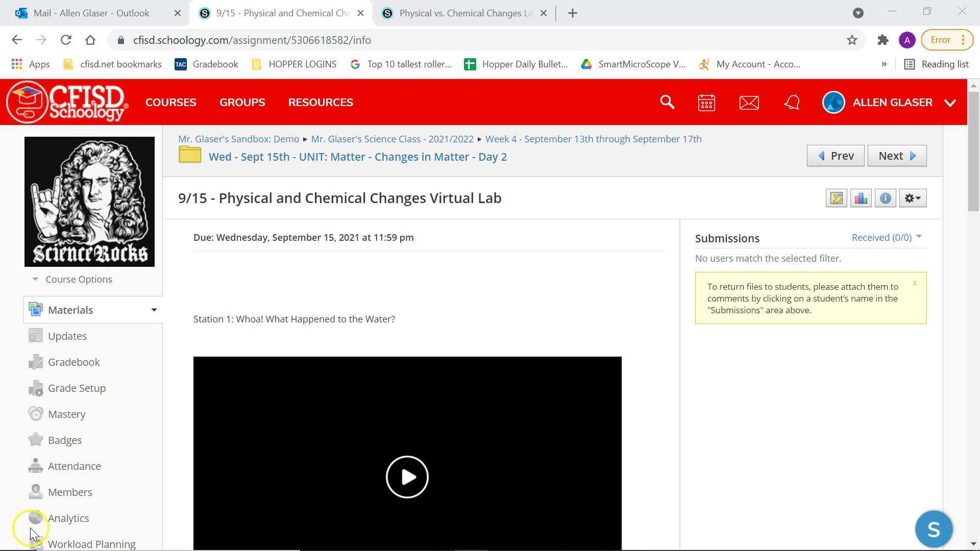980x551 pixels.
Task: View notifications via the bell icon
Action: tap(792, 102)
